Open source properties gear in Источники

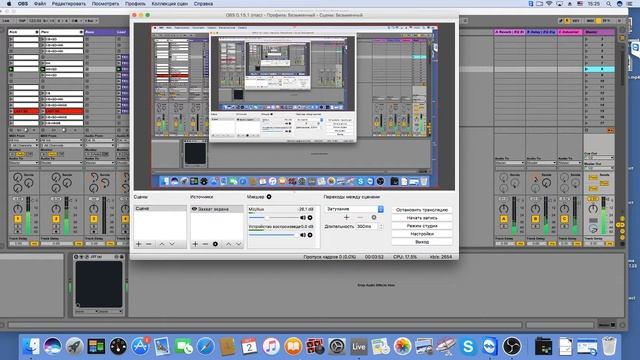click(216, 244)
